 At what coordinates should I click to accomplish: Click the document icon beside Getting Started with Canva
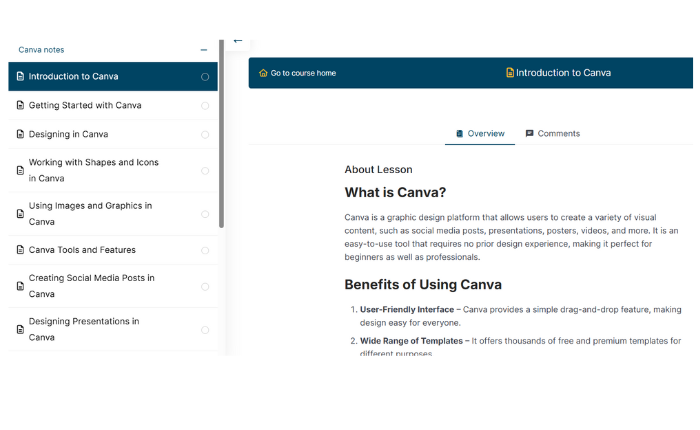coord(20,105)
